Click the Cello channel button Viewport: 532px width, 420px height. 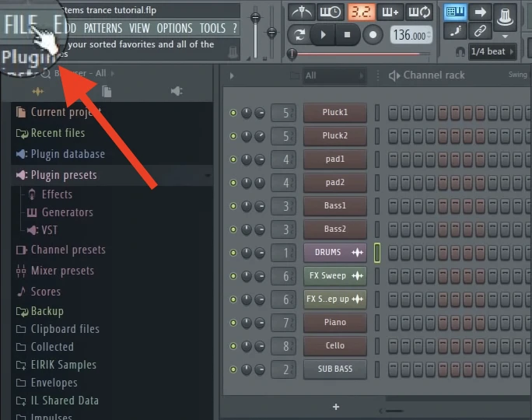click(x=334, y=345)
